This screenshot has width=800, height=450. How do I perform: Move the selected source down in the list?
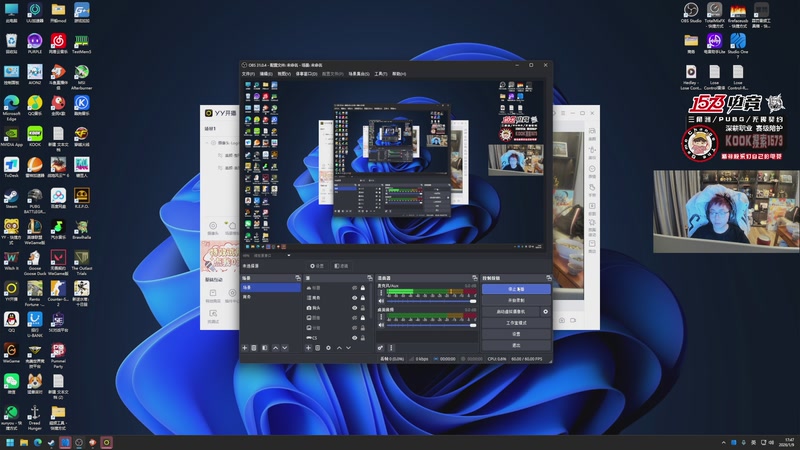click(x=348, y=348)
